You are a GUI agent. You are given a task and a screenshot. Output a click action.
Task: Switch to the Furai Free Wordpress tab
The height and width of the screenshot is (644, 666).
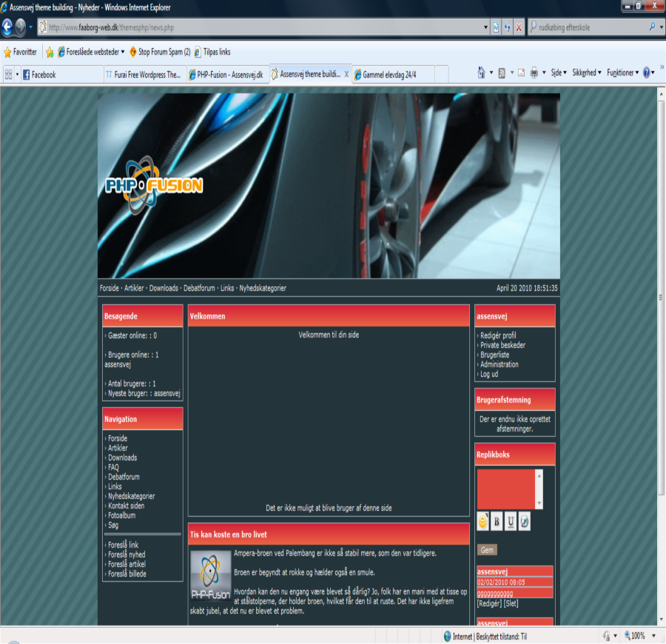click(x=145, y=75)
